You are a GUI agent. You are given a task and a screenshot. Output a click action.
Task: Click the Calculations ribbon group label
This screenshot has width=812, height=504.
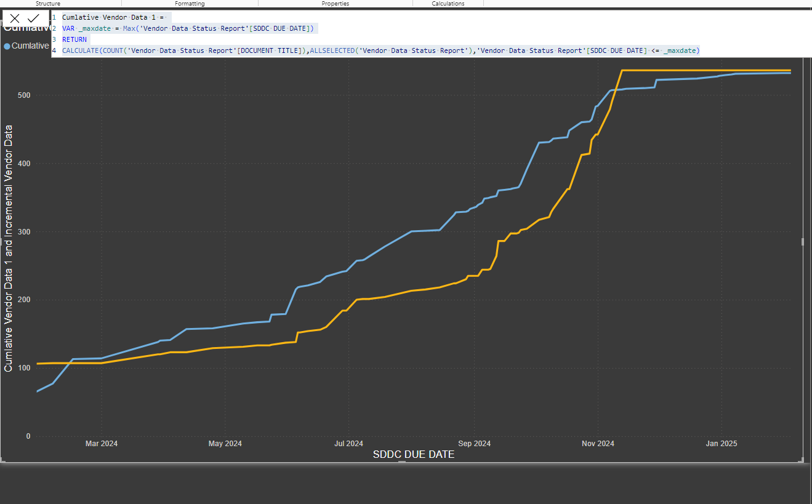[x=448, y=4]
